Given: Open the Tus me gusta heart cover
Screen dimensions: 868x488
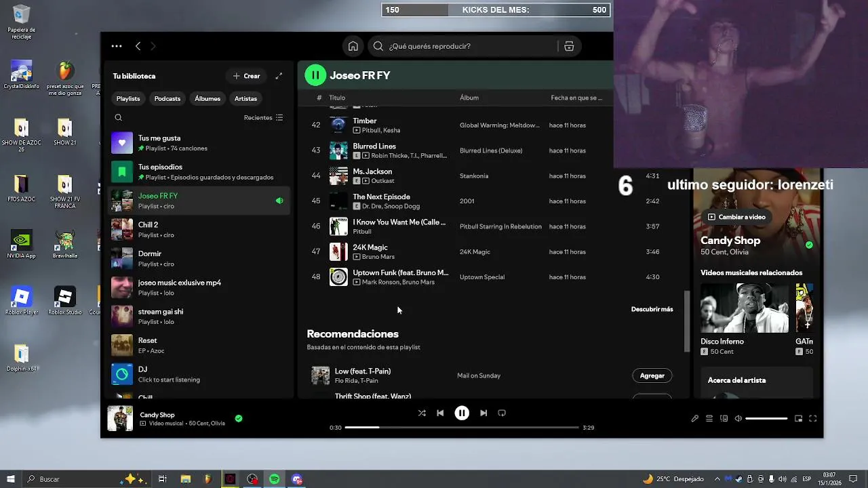Looking at the screenshot, I should point(122,143).
